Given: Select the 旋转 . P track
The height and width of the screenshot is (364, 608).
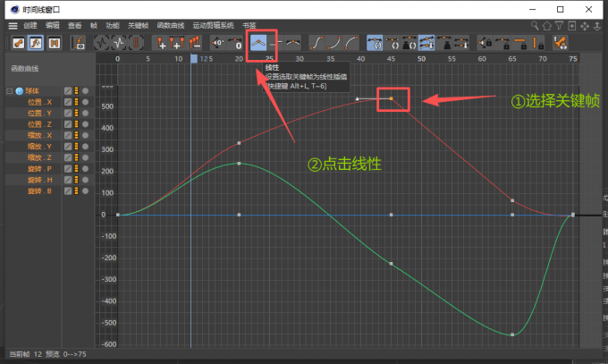Looking at the screenshot, I should (x=40, y=169).
